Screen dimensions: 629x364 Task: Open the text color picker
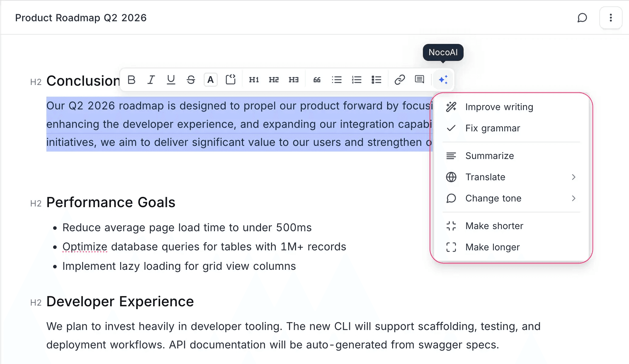(211, 79)
